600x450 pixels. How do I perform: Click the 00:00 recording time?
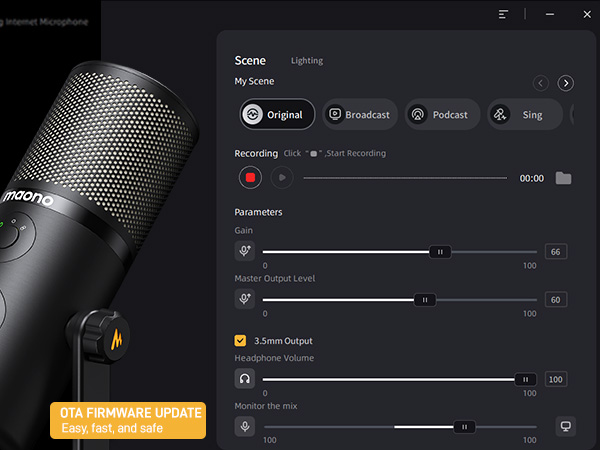click(532, 178)
